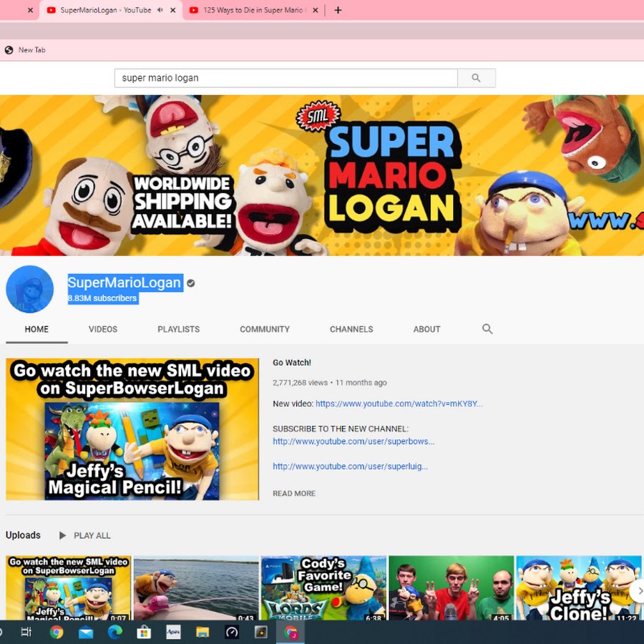Viewport: 644px width, 644px height.
Task: Open the HOME channel tab
Action: (36, 329)
